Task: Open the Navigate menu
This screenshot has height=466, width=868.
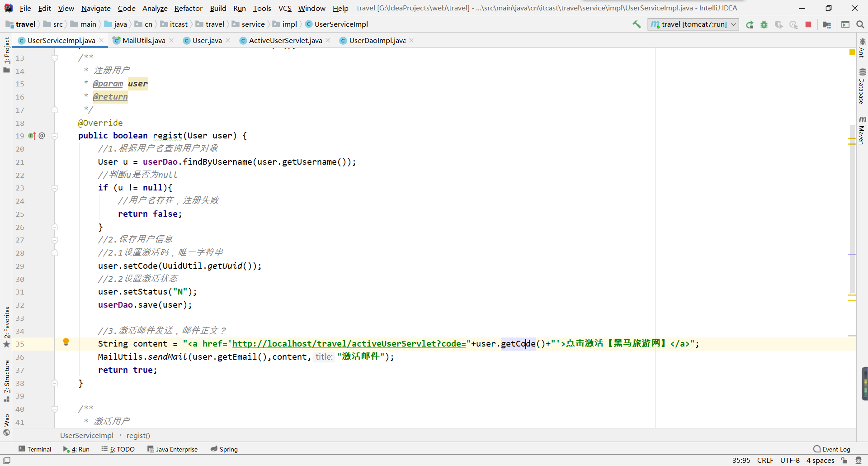Action: [x=96, y=8]
